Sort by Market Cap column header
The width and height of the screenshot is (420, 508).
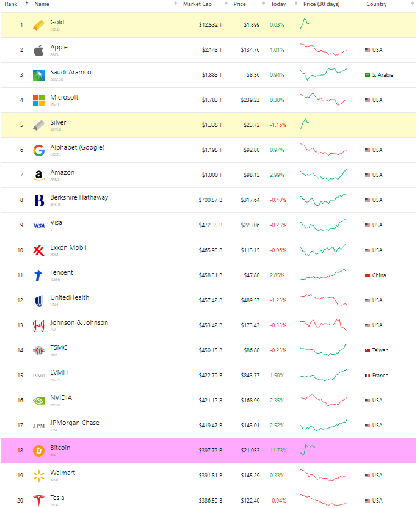point(197,4)
